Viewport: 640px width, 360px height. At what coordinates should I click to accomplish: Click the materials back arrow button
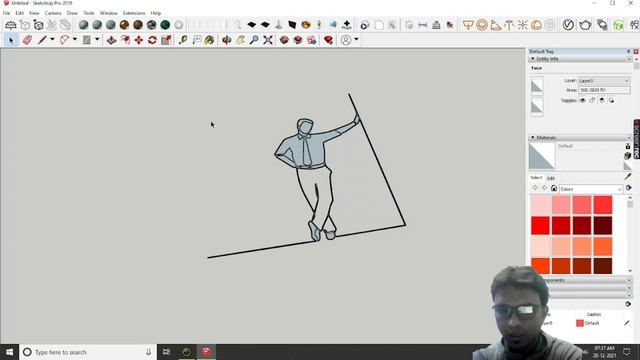point(535,188)
